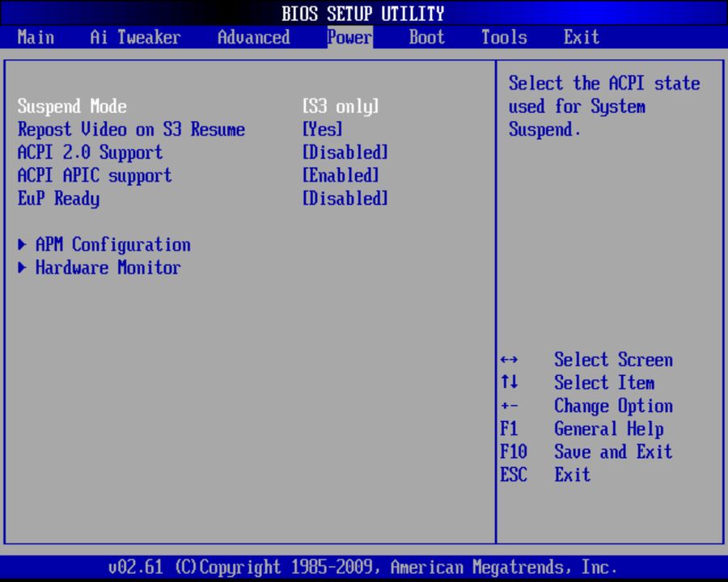The height and width of the screenshot is (582, 728).
Task: Select the Power tab
Action: [x=349, y=37]
